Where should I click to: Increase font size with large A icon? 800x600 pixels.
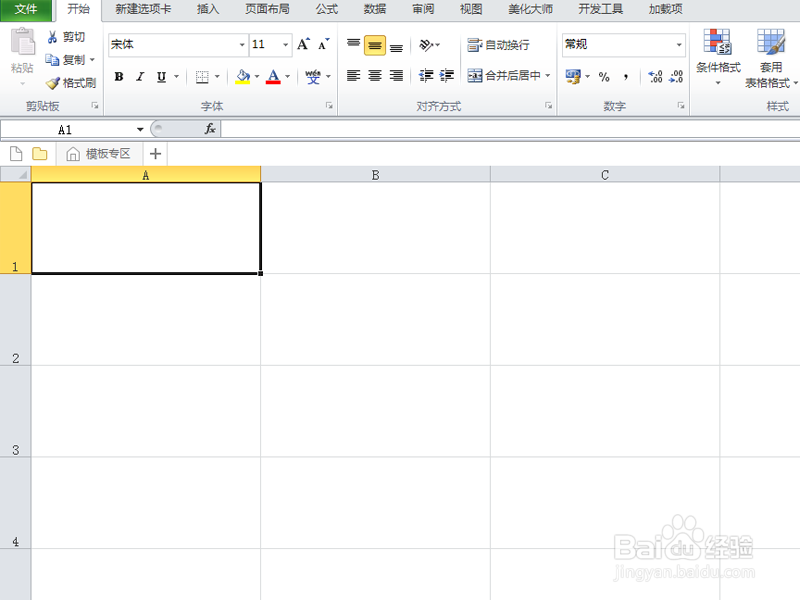(x=304, y=44)
